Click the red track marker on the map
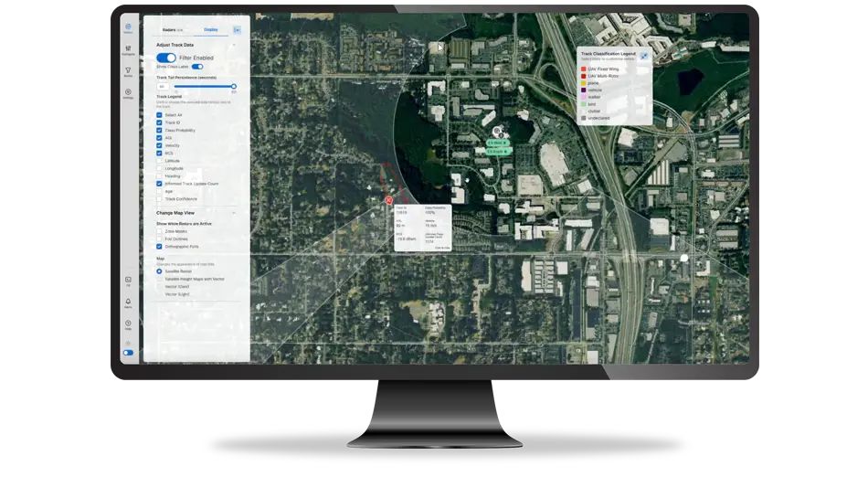The image size is (868, 488). pyautogui.click(x=389, y=198)
